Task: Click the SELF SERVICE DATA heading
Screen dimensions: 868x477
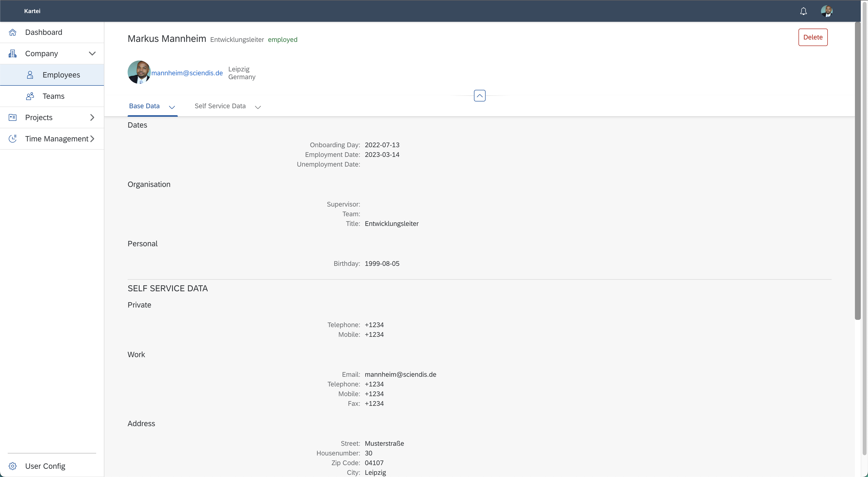Action: coord(167,288)
